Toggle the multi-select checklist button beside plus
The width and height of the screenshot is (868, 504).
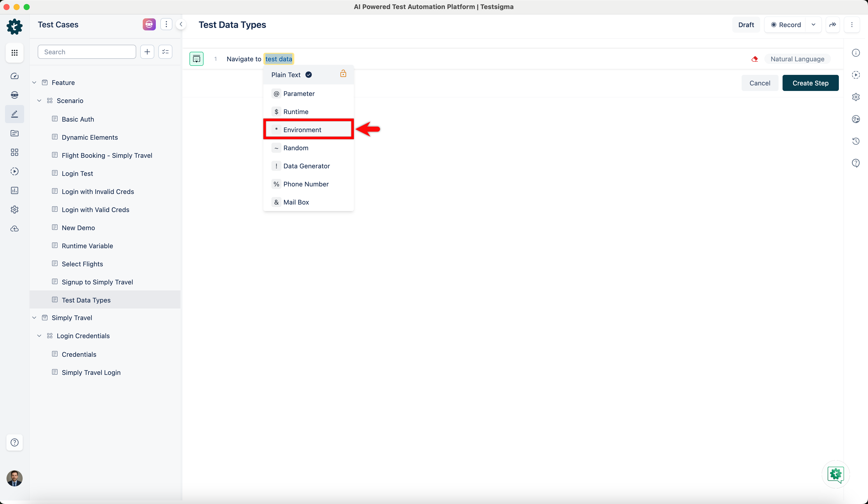coord(165,52)
